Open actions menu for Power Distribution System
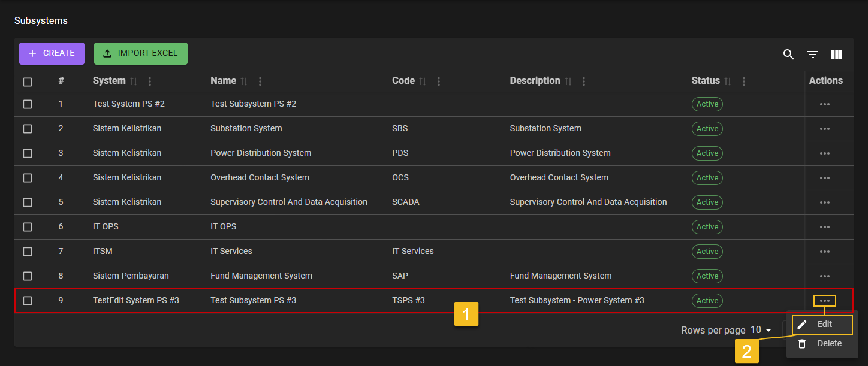 click(x=825, y=153)
